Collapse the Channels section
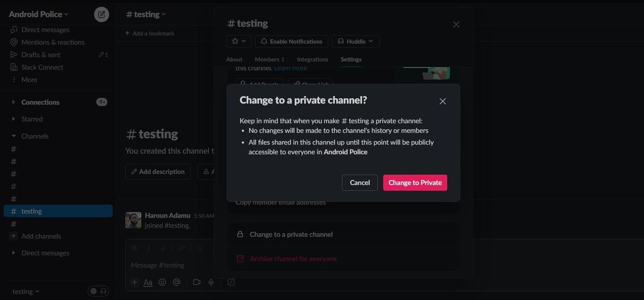Image resolution: width=644 pixels, height=300 pixels. coord(12,136)
